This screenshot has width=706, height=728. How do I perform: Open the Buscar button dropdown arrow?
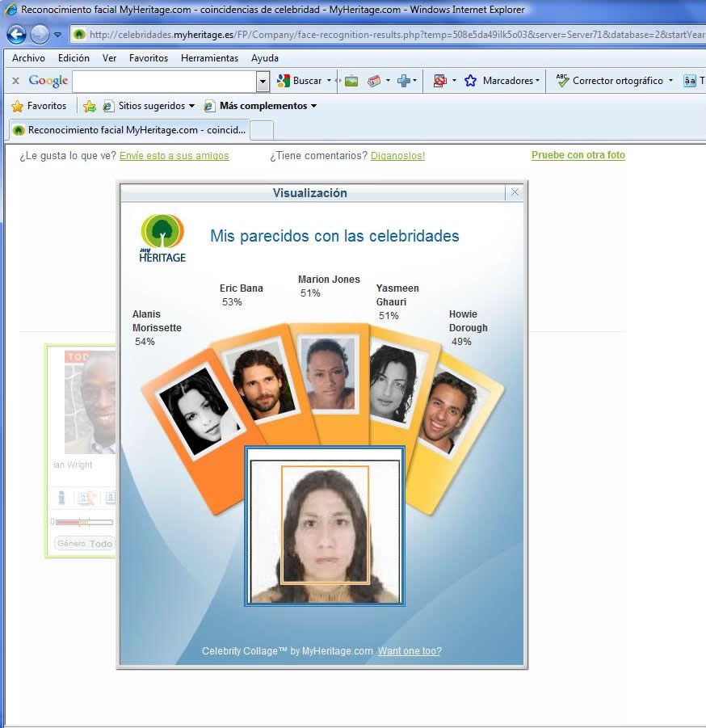click(329, 81)
